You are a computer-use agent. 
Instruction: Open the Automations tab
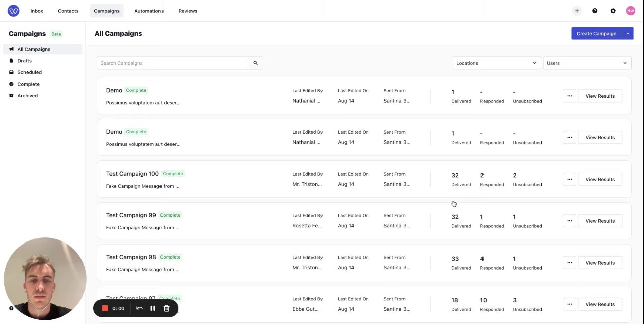(x=149, y=11)
